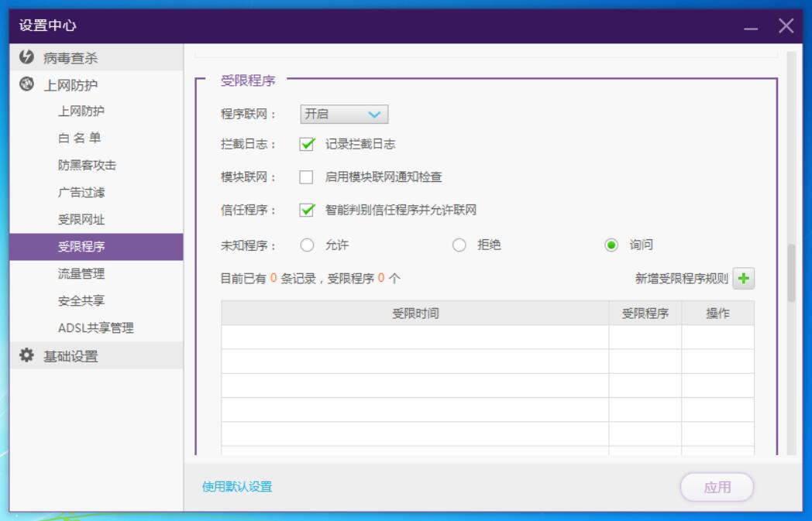Screen dimensions: 812x521
Task: Select 受限网址 in the sidebar
Action: [81, 219]
